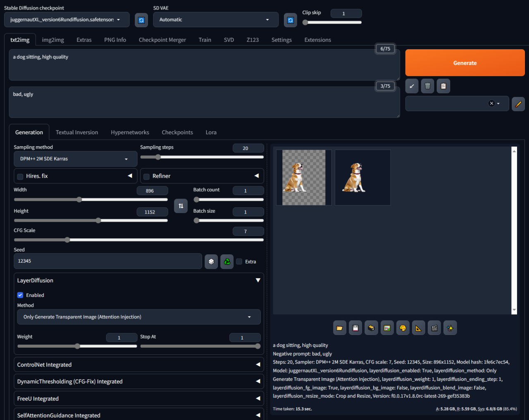Click the trash icon to clear prompt

pyautogui.click(x=428, y=86)
